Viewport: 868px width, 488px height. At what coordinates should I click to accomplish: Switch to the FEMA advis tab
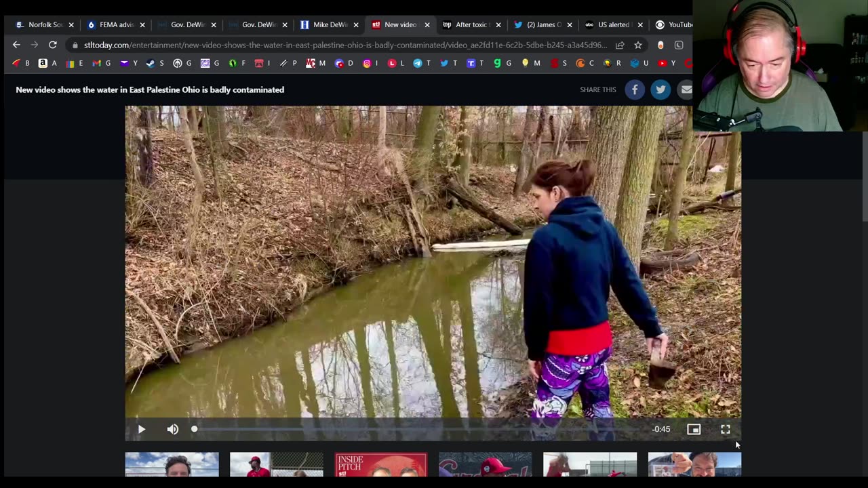pyautogui.click(x=115, y=25)
